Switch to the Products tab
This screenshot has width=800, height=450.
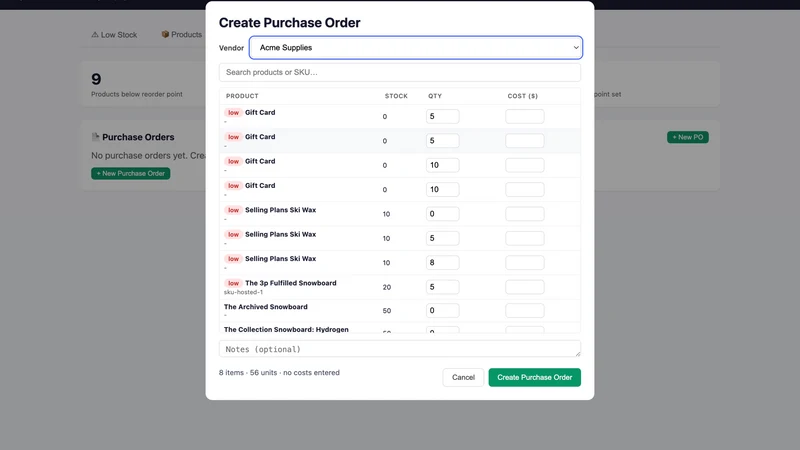pos(182,35)
